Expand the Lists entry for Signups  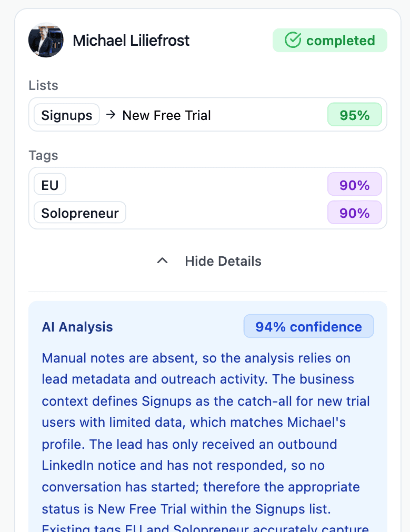pyautogui.click(x=207, y=114)
